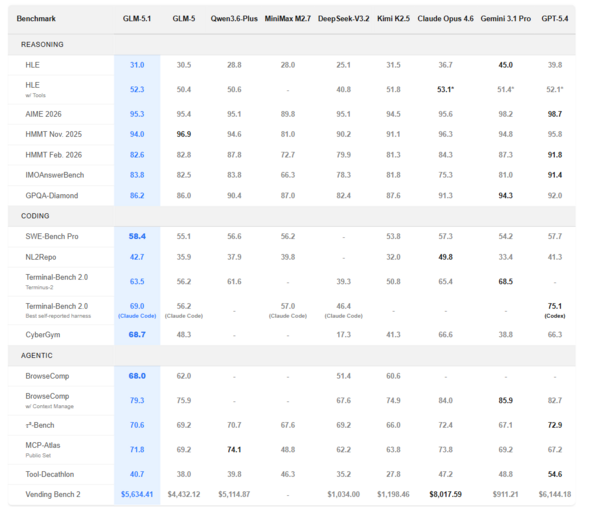Select the HMMT Nov. 2025 row label
600x507 pixels.
pos(54,134)
